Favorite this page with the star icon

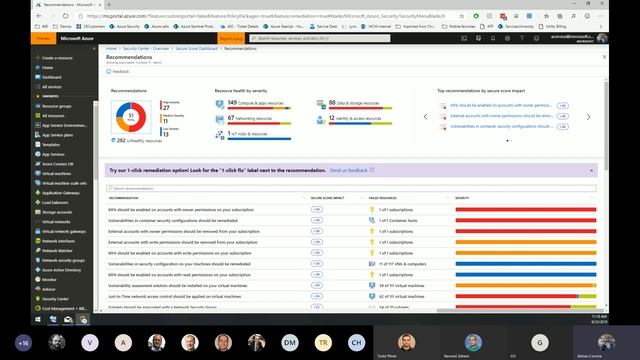462,16
